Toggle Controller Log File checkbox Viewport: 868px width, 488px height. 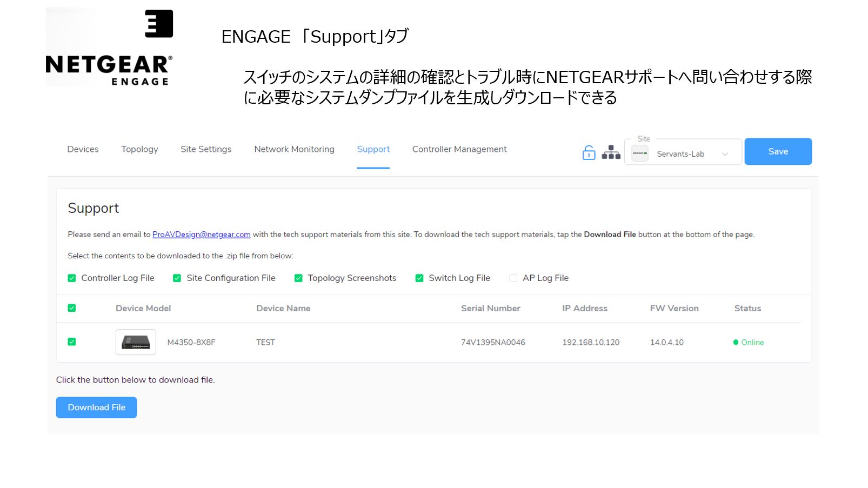[71, 278]
